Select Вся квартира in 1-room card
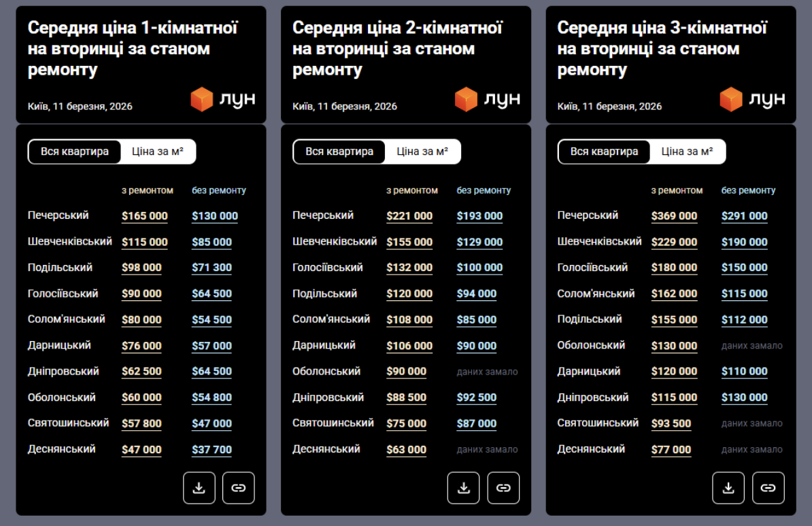This screenshot has height=526, width=812. [x=75, y=152]
